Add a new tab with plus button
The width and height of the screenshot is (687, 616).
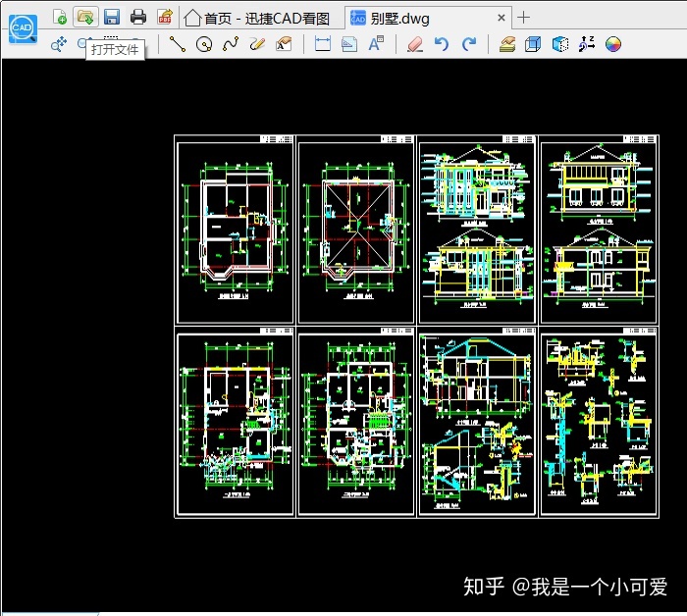(x=523, y=18)
